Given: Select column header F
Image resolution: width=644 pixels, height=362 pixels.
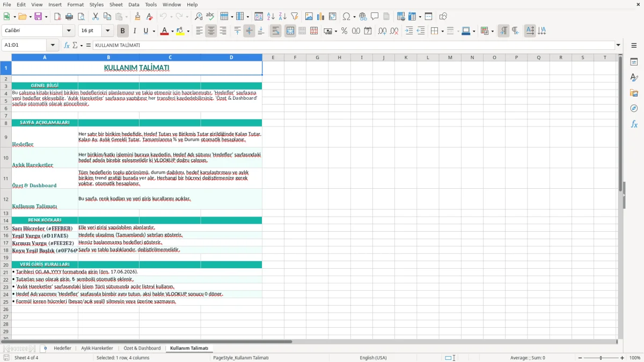Looking at the screenshot, I should [x=295, y=57].
